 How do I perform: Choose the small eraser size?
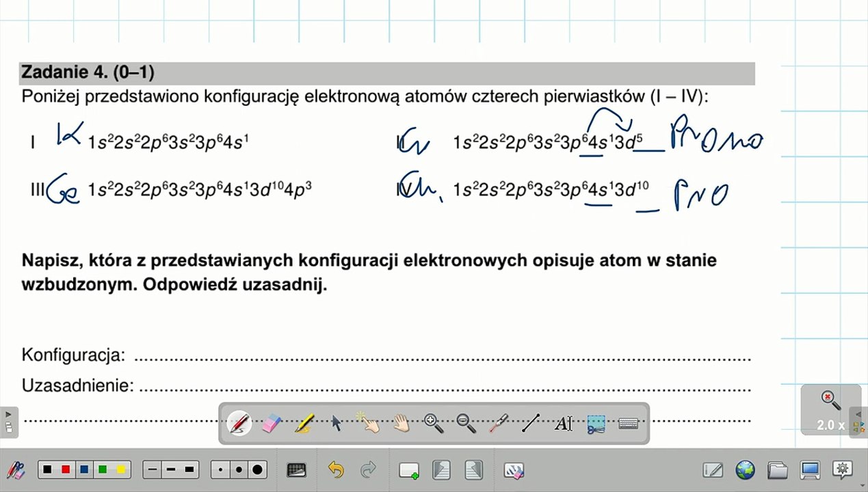[x=220, y=470]
